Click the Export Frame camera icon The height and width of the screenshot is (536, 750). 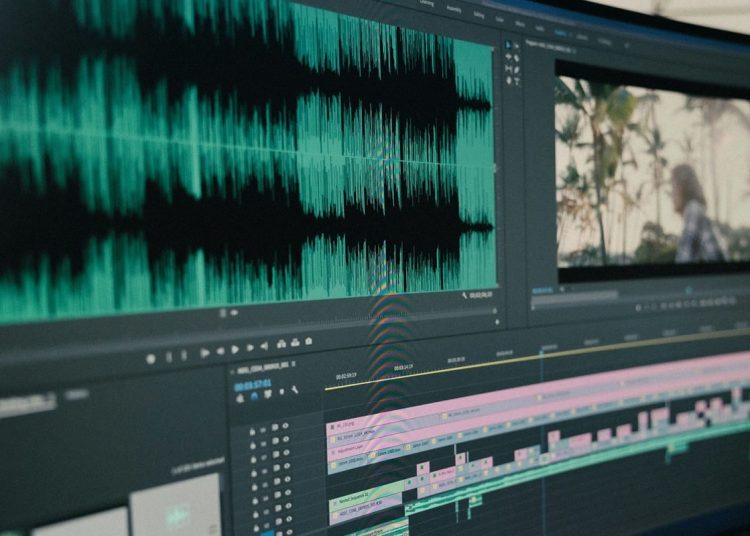click(308, 343)
